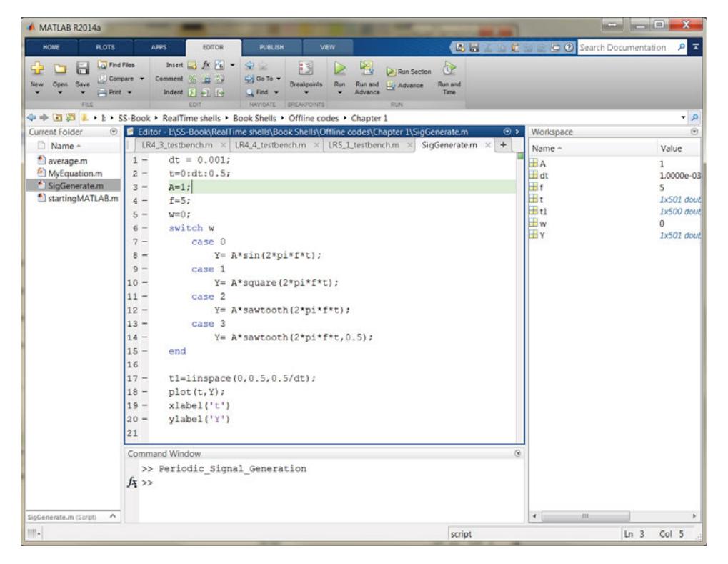Click the Run and Advance icon

click(367, 69)
